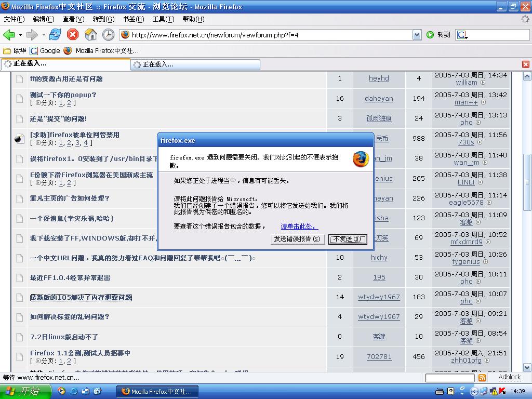This screenshot has width=532, height=399.
Task: Close current tab with red X
Action: click(526, 64)
